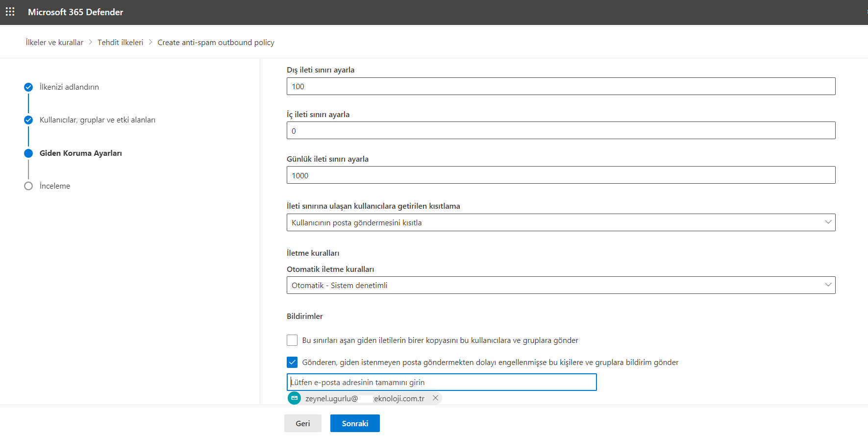Screen dimensions: 868x436
Task: Open Tehdit ilkeleri breadcrumb link
Action: point(120,43)
